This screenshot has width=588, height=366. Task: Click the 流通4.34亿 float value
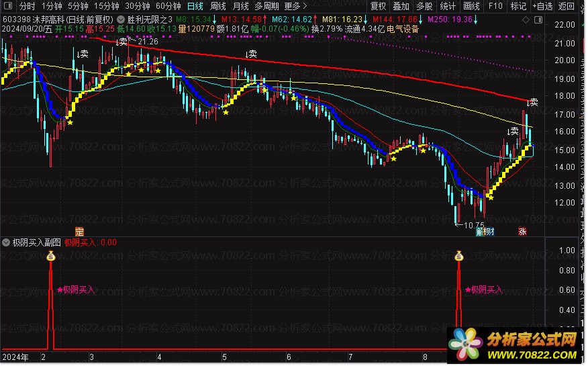[364, 30]
